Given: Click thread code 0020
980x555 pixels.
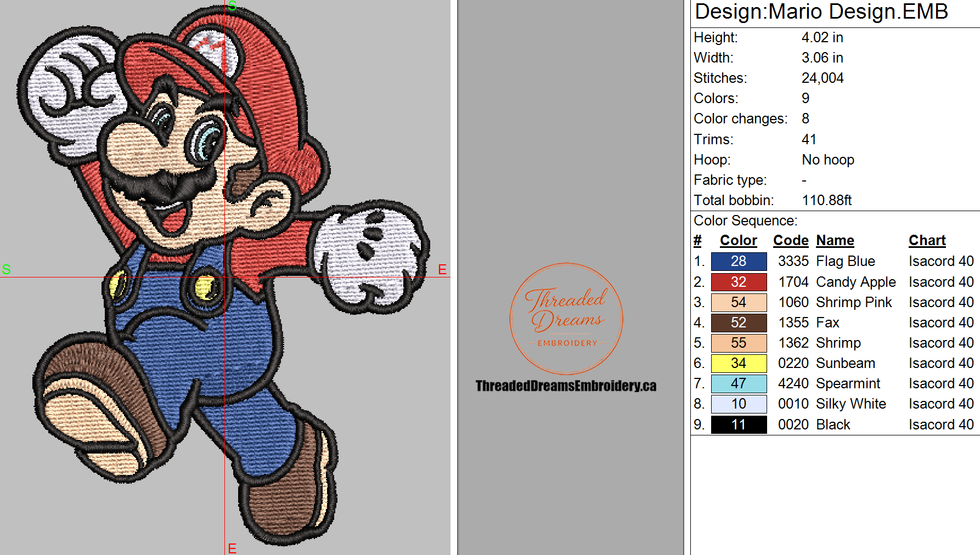Looking at the screenshot, I should (793, 424).
